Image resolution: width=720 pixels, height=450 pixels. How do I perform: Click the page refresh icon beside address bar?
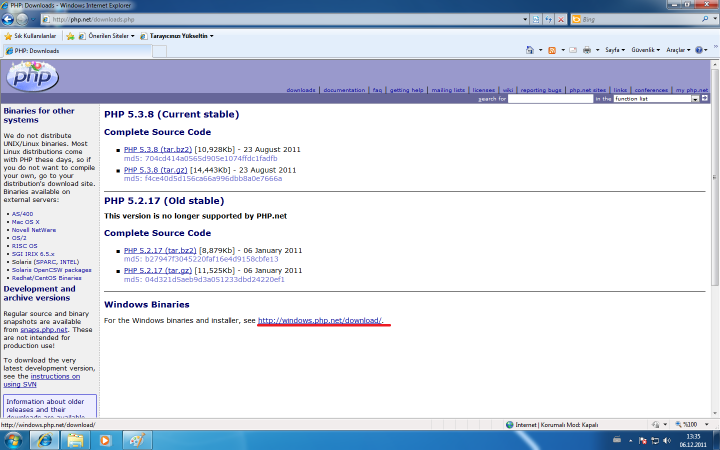pos(549,19)
